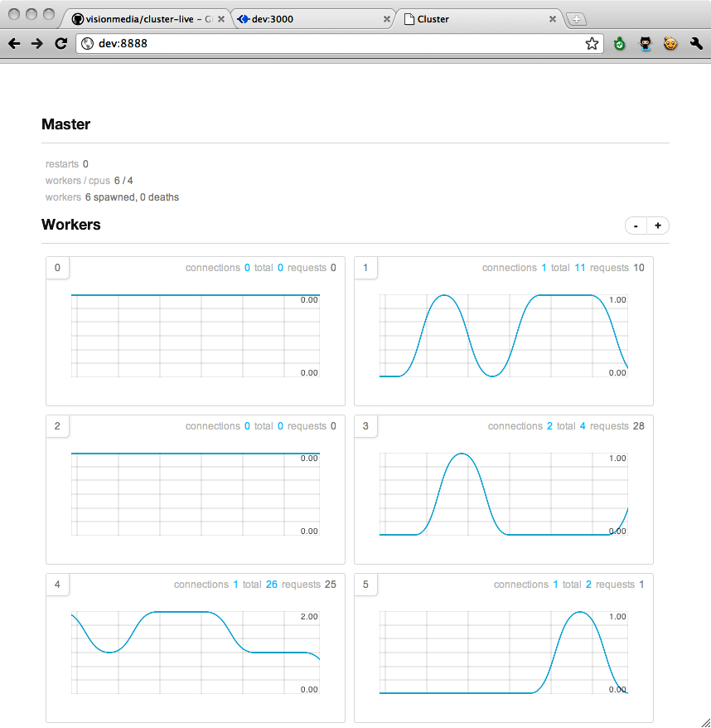Open the wrench browser menu
Screen dimensions: 711x728
[x=696, y=43]
